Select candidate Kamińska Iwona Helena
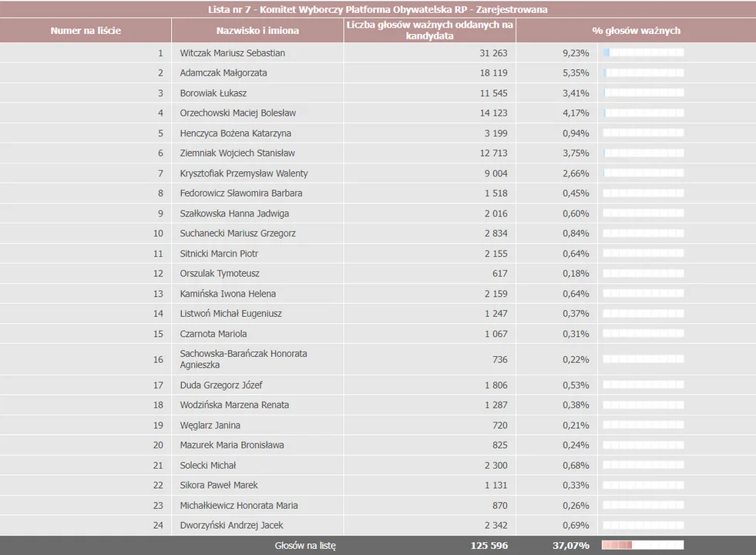The height and width of the screenshot is (555, 756). [x=227, y=294]
